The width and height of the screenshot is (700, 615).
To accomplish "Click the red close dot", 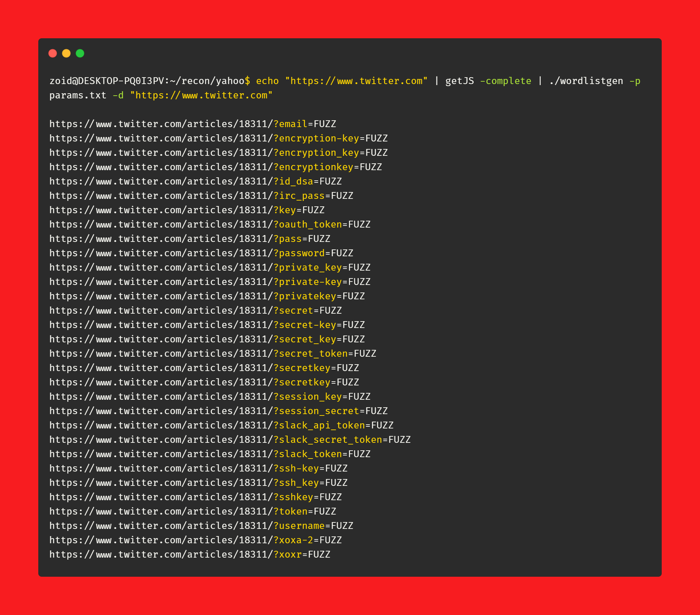I will pyautogui.click(x=53, y=53).
